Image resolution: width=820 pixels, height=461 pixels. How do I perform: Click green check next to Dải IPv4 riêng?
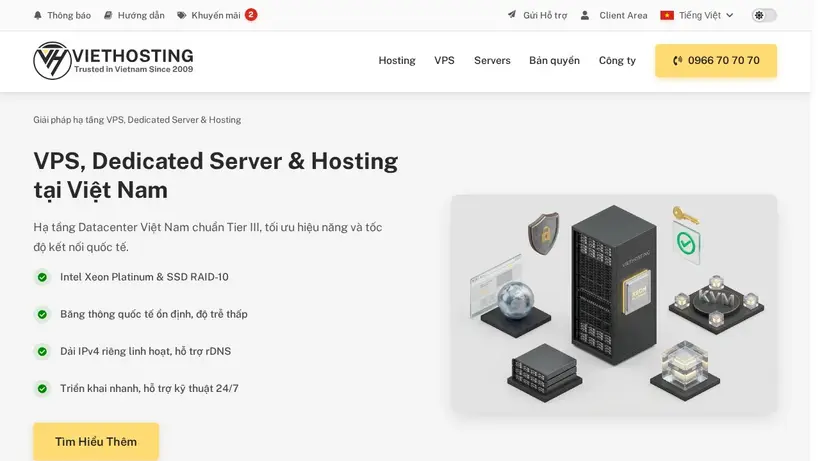point(42,351)
